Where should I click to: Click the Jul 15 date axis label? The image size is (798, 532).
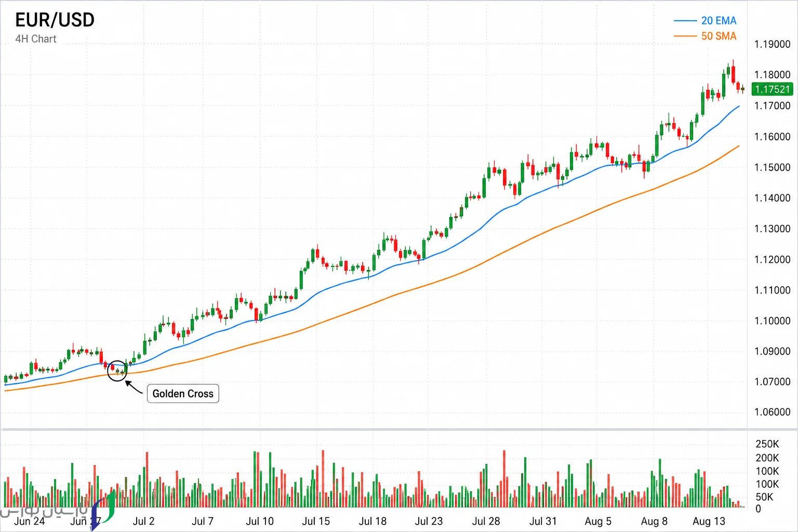(316, 521)
